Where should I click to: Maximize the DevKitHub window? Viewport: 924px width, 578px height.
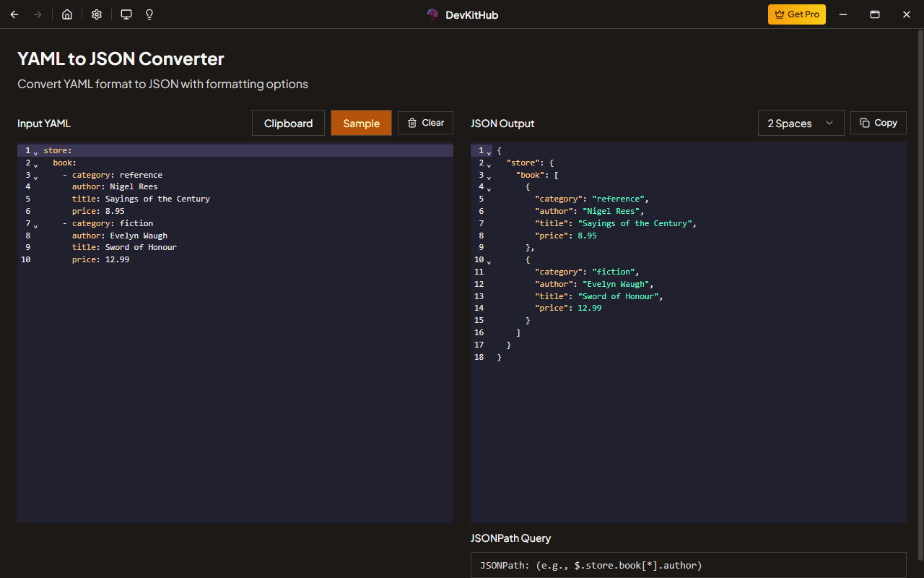(874, 14)
